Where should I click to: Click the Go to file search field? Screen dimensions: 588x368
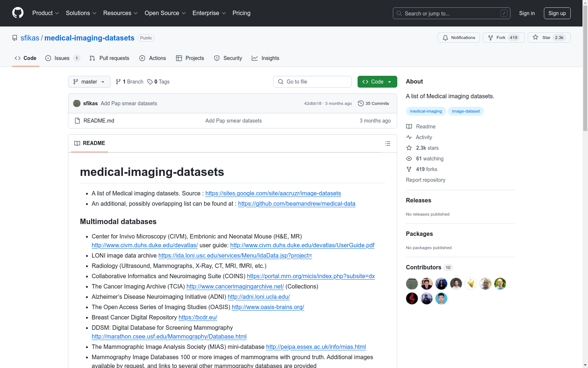(x=312, y=81)
